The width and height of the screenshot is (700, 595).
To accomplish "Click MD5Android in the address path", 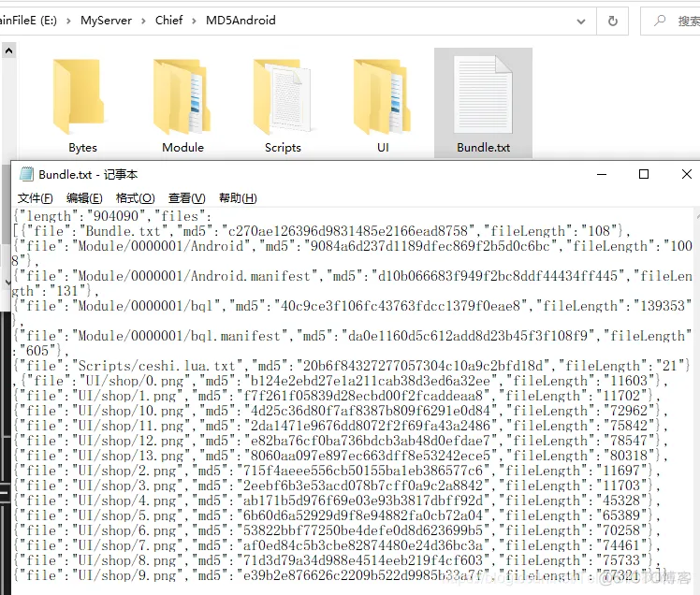I will click(241, 21).
